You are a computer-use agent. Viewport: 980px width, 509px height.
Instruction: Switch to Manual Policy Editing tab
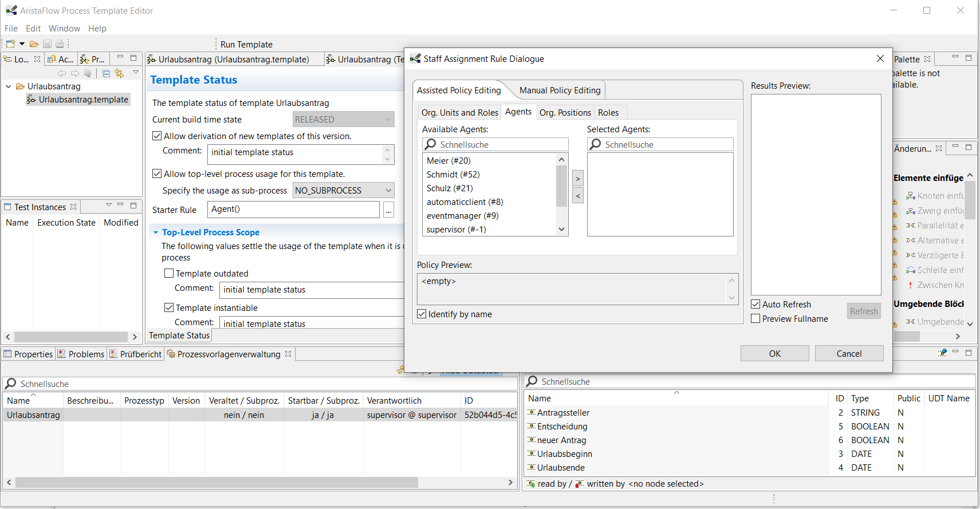coord(560,90)
